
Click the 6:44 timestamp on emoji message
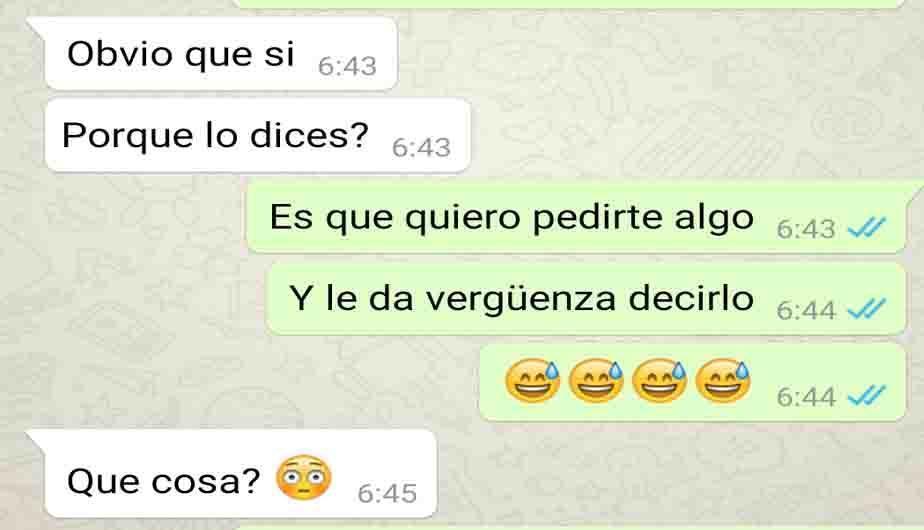point(806,397)
